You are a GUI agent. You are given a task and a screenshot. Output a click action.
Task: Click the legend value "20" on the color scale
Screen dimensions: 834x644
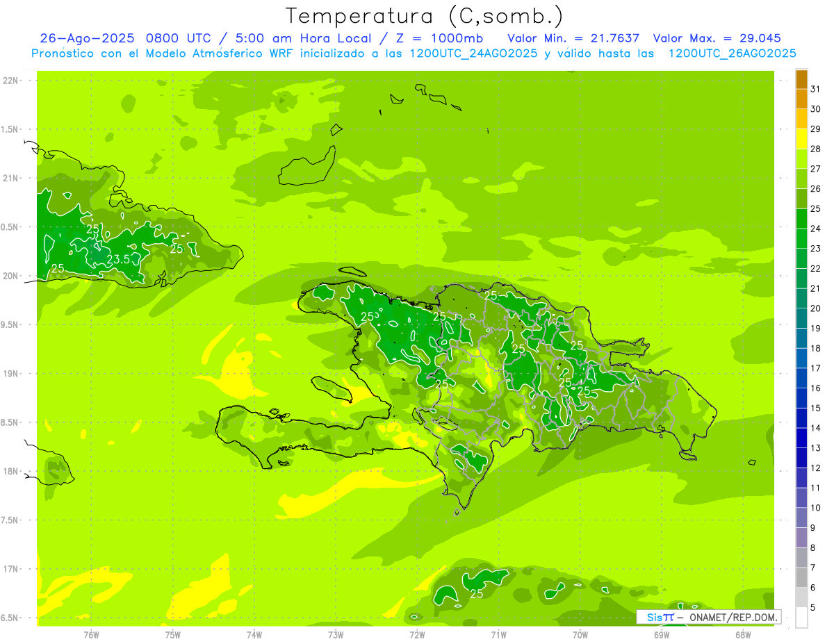click(x=815, y=308)
